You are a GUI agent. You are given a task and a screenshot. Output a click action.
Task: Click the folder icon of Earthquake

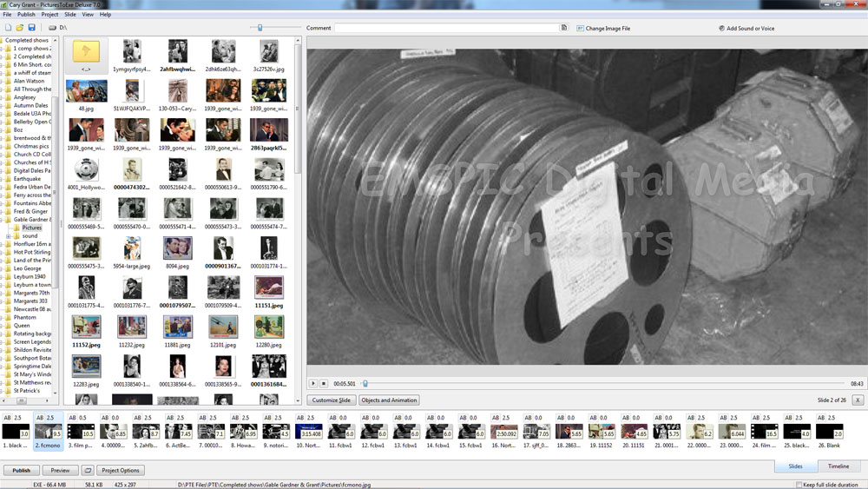point(8,179)
